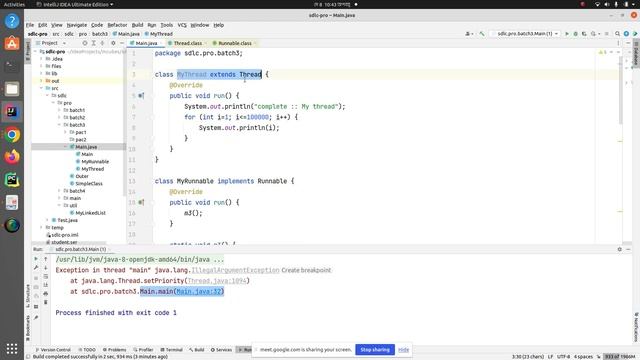Image resolution: width=640 pixels, height=360 pixels.
Task: Open Version Control tool window
Action: (x=53, y=350)
